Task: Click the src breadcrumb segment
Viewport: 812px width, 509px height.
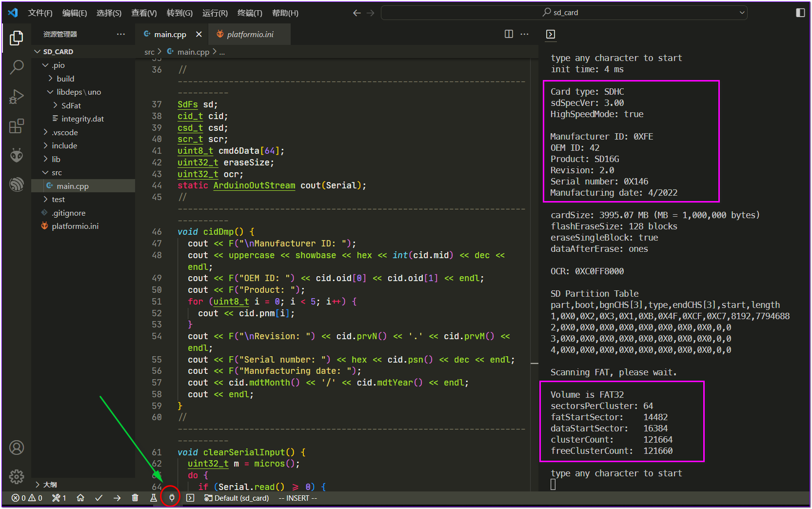Action: pyautogui.click(x=149, y=52)
